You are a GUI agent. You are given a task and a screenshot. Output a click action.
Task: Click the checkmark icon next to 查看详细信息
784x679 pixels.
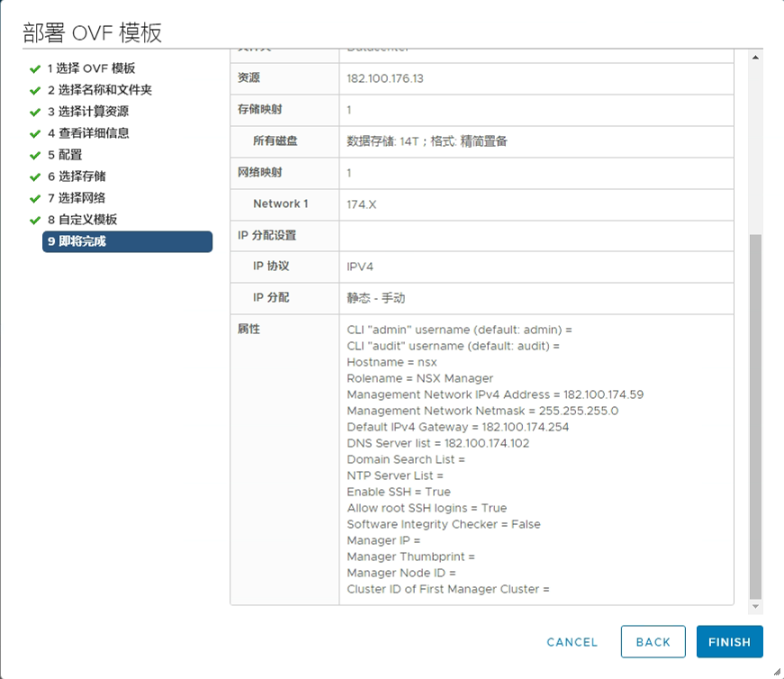(x=35, y=133)
